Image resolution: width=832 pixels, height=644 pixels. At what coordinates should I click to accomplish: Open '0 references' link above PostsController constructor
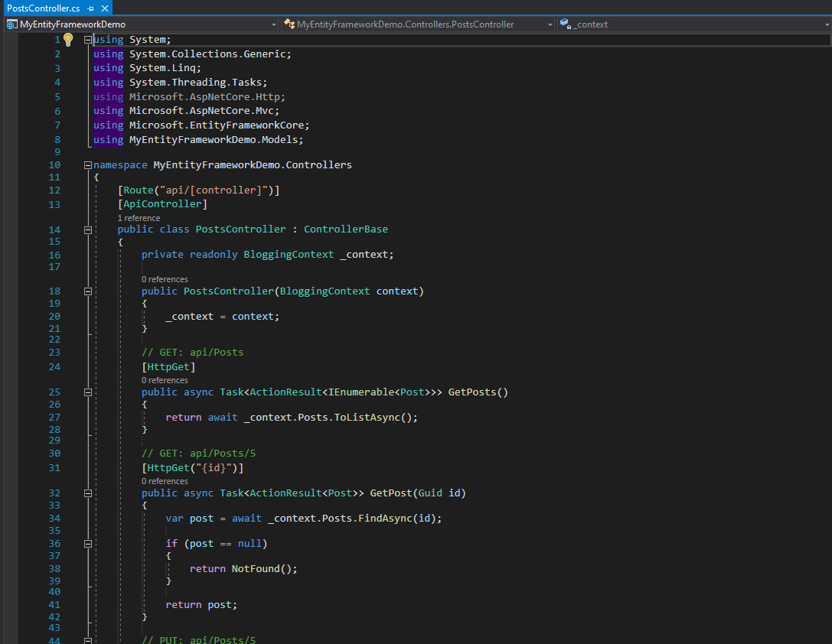(165, 279)
